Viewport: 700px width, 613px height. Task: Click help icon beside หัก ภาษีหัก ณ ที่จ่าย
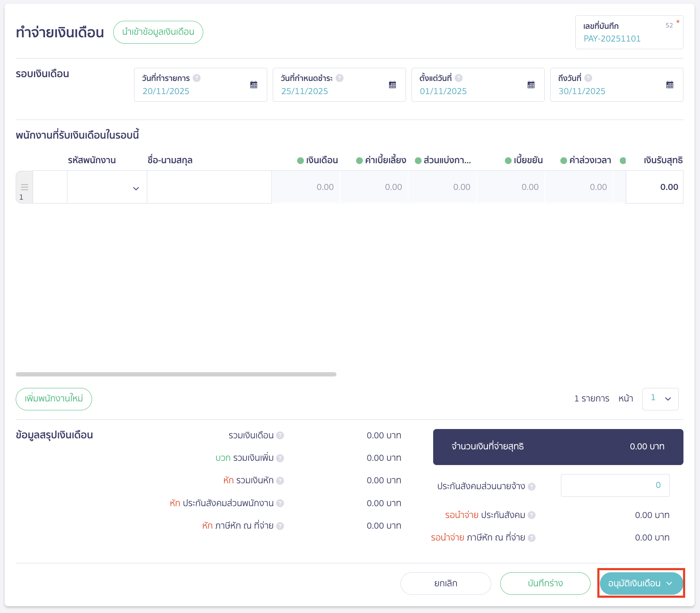pos(280,526)
